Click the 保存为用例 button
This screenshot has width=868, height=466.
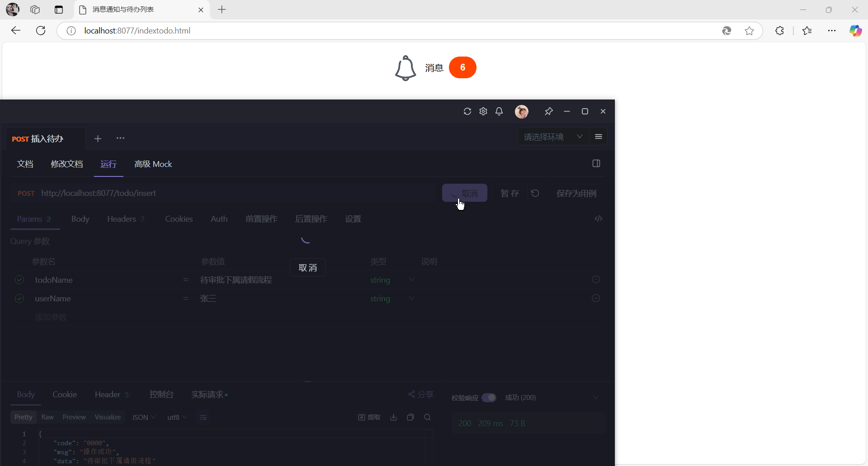[x=576, y=193]
